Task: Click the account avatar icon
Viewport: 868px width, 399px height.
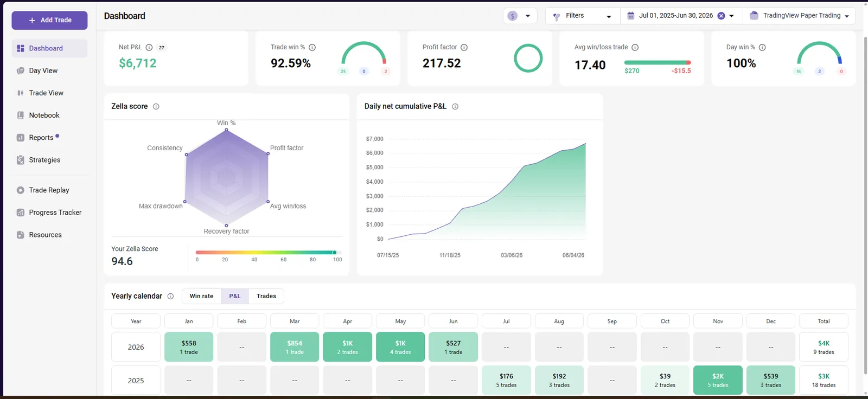Action: pos(754,16)
